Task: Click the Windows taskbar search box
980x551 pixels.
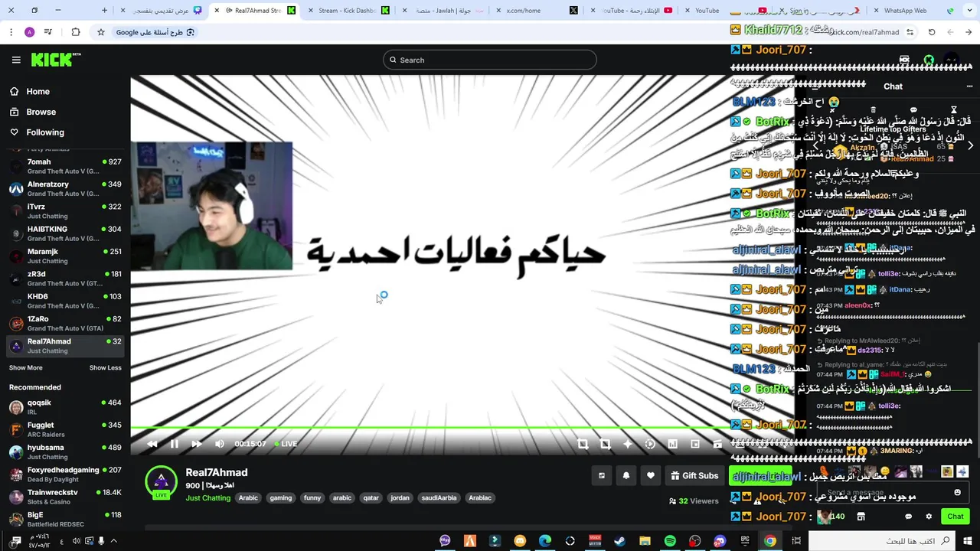Action: [x=884, y=541]
